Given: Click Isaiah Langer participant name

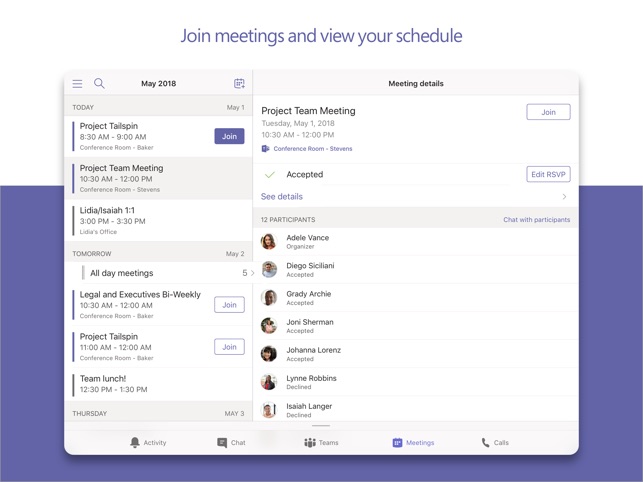Looking at the screenshot, I should (309, 406).
